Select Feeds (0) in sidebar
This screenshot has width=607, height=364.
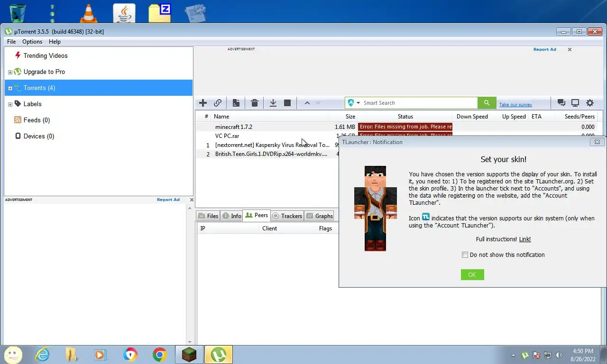pos(37,120)
